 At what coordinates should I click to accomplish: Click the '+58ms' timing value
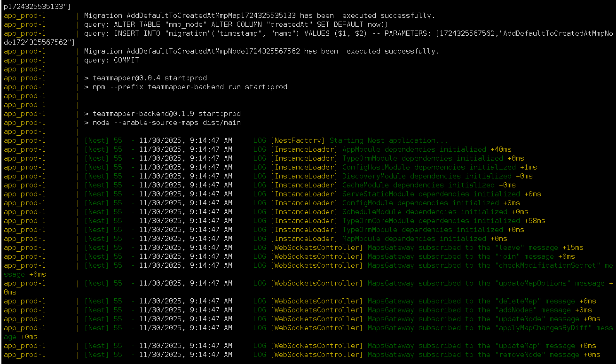click(x=535, y=221)
